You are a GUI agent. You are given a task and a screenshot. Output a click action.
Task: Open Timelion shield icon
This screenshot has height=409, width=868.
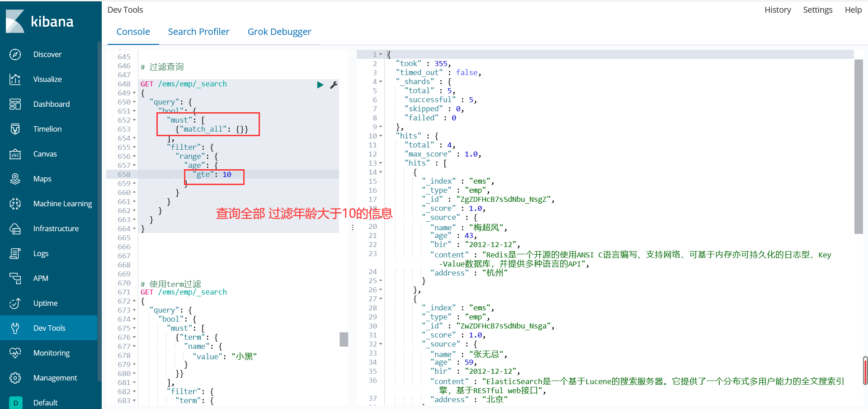point(15,129)
